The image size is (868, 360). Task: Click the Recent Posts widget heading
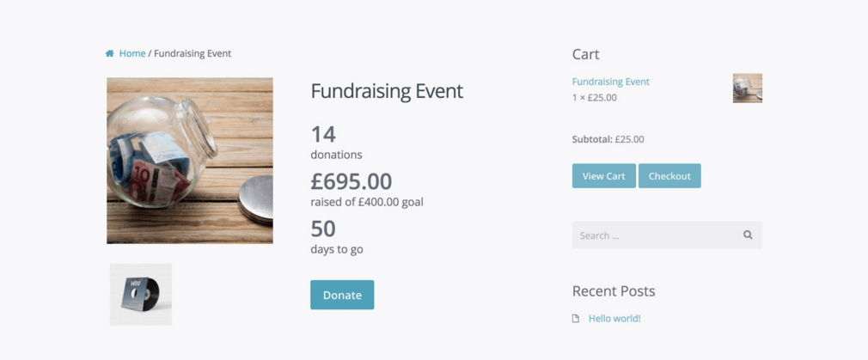[614, 291]
